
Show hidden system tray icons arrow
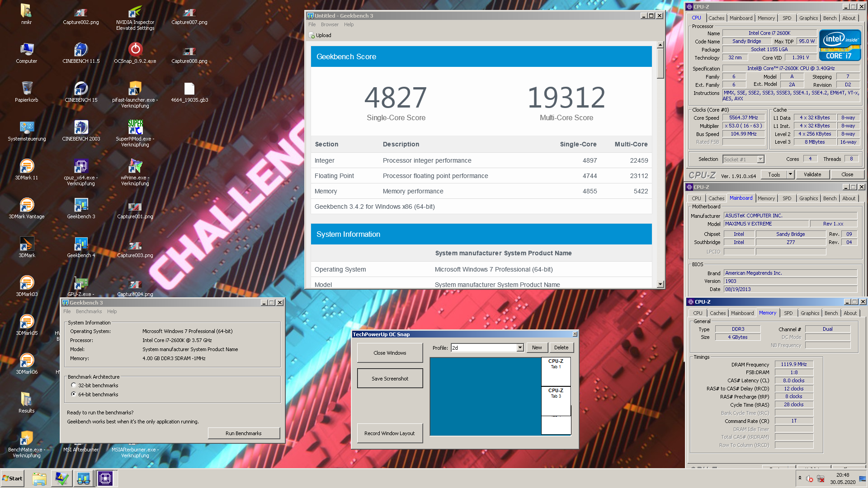pos(800,478)
